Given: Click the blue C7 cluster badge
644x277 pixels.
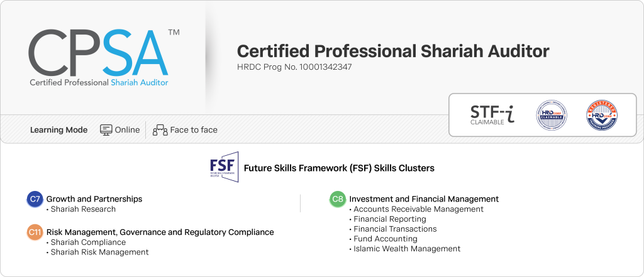Looking at the screenshot, I should (x=35, y=199).
